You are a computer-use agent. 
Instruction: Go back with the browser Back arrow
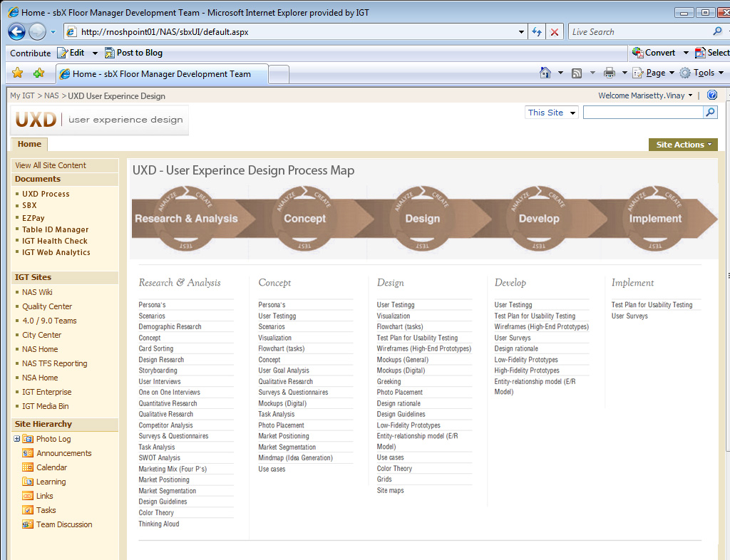[16, 31]
